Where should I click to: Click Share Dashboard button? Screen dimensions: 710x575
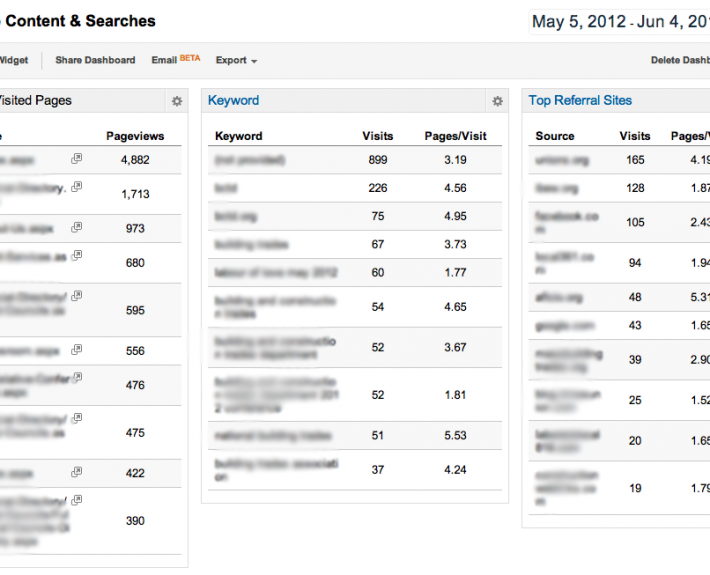[x=95, y=60]
